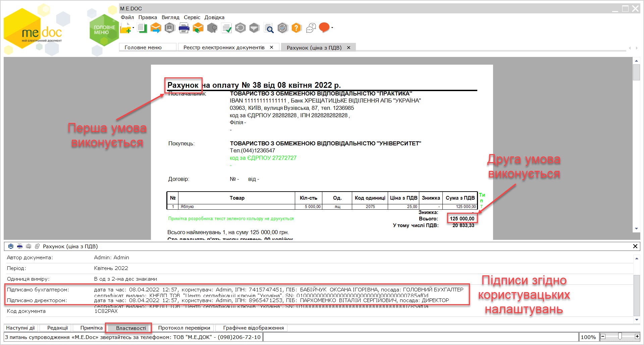Open the Файл menu
This screenshot has height=345, width=644.
127,17
